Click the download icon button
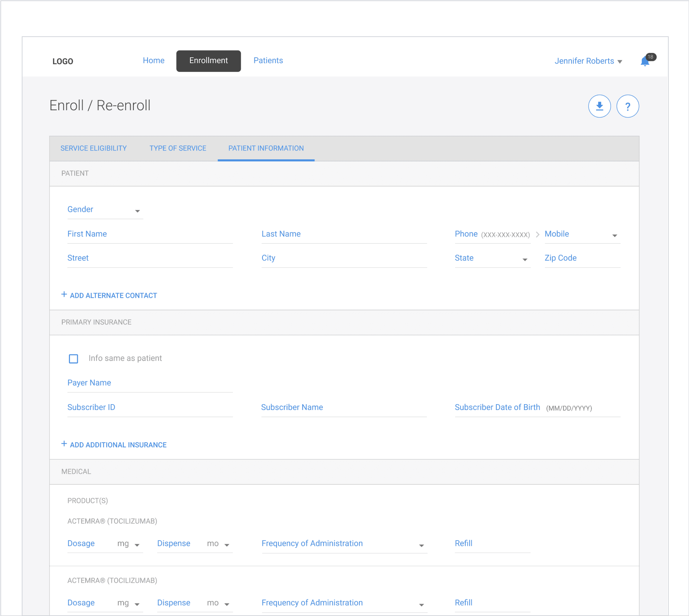Image resolution: width=689 pixels, height=616 pixels. tap(599, 106)
